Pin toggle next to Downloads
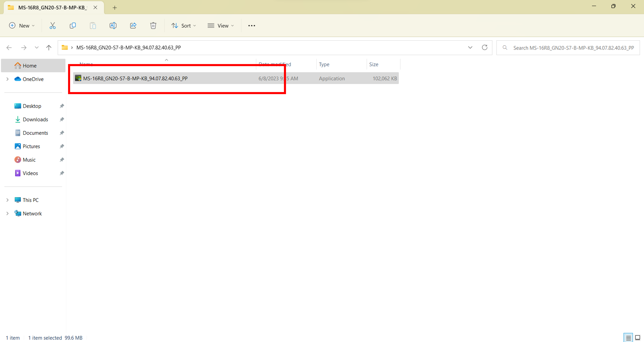The height and width of the screenshot is (342, 644). (62, 119)
